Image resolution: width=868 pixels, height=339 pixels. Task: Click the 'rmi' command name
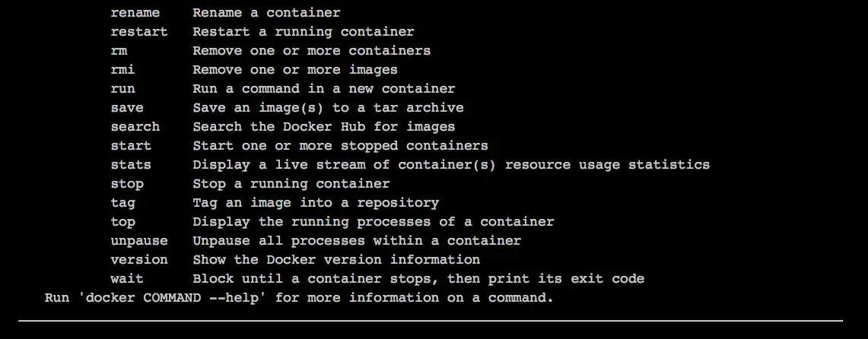(x=122, y=70)
